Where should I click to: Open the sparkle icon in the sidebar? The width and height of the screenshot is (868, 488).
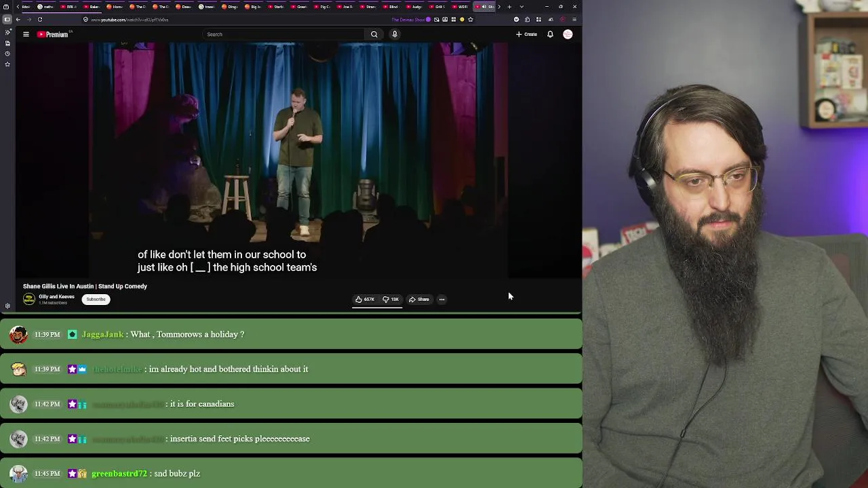(x=7, y=32)
